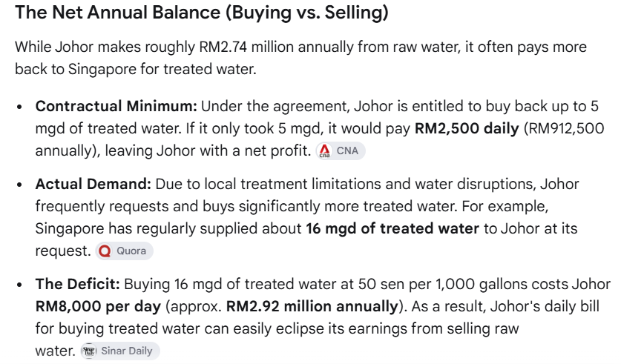The width and height of the screenshot is (621, 364).
Task: Click the bullet point before The Deficit
Action: point(20,285)
